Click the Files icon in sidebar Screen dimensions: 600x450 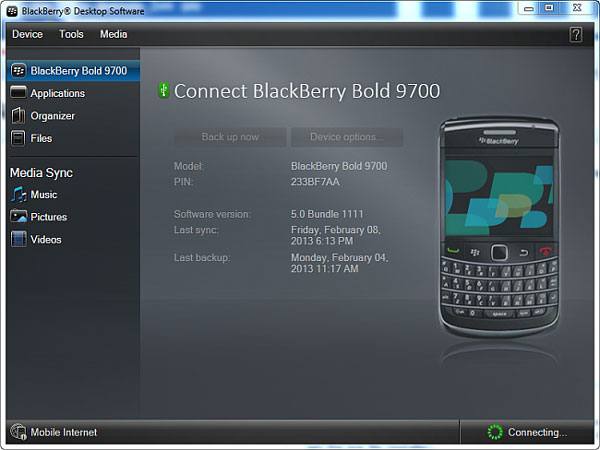(18, 138)
